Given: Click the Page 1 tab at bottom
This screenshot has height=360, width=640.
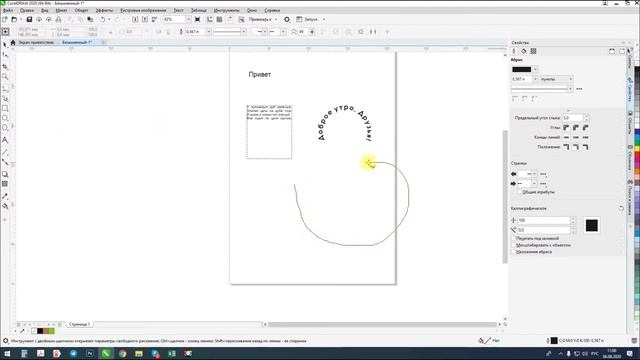Looking at the screenshot, I should (x=79, y=324).
